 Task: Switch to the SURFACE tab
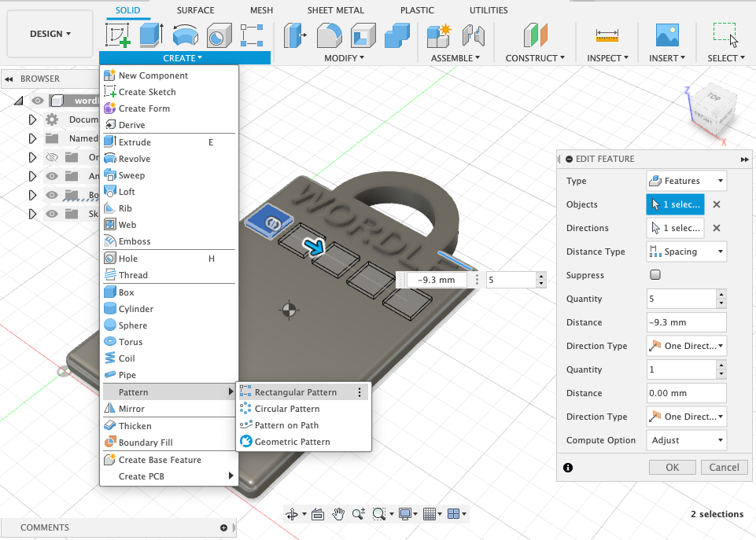[x=195, y=10]
